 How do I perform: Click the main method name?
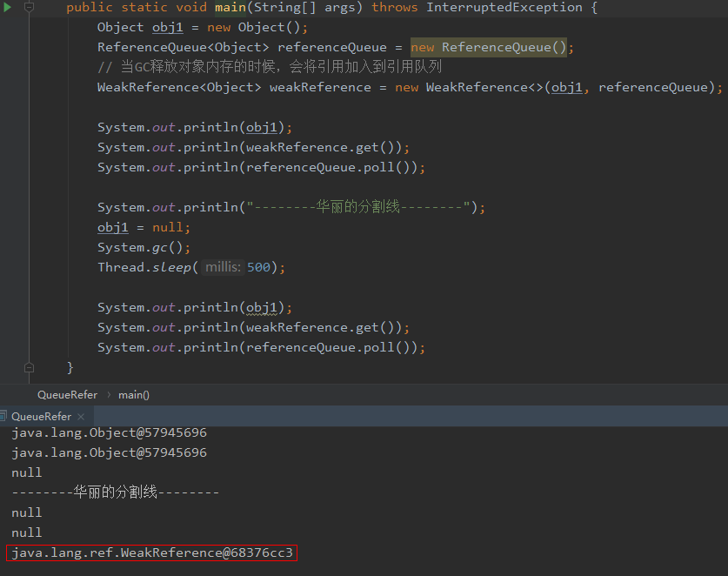coord(230,8)
